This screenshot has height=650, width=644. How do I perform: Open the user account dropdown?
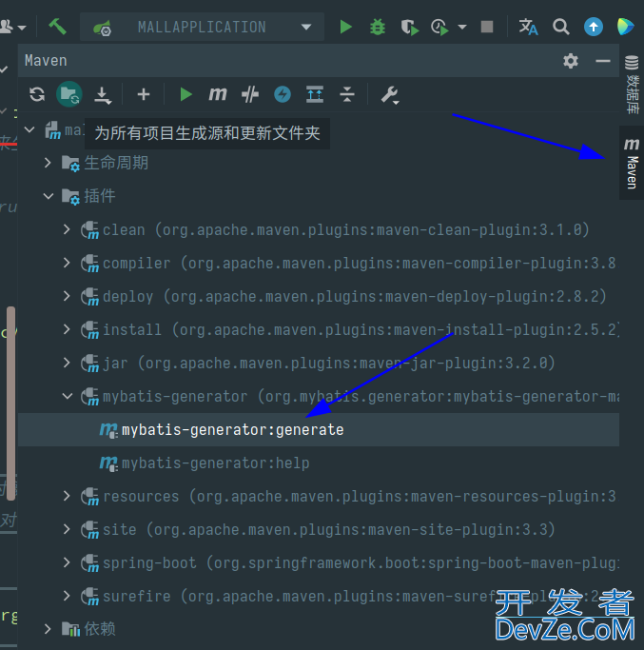coord(12,27)
